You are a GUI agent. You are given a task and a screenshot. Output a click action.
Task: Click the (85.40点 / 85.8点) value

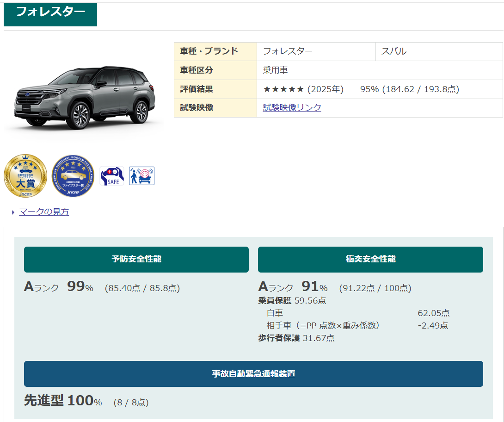tap(142, 288)
